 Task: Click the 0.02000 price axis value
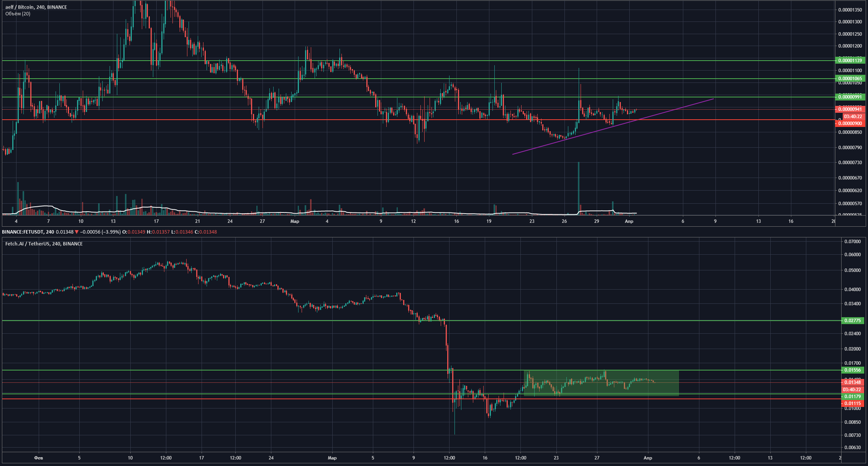[x=852, y=349]
